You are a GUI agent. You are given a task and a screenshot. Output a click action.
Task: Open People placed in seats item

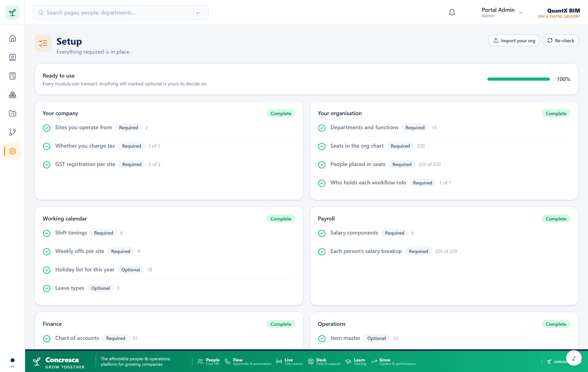[444, 164]
